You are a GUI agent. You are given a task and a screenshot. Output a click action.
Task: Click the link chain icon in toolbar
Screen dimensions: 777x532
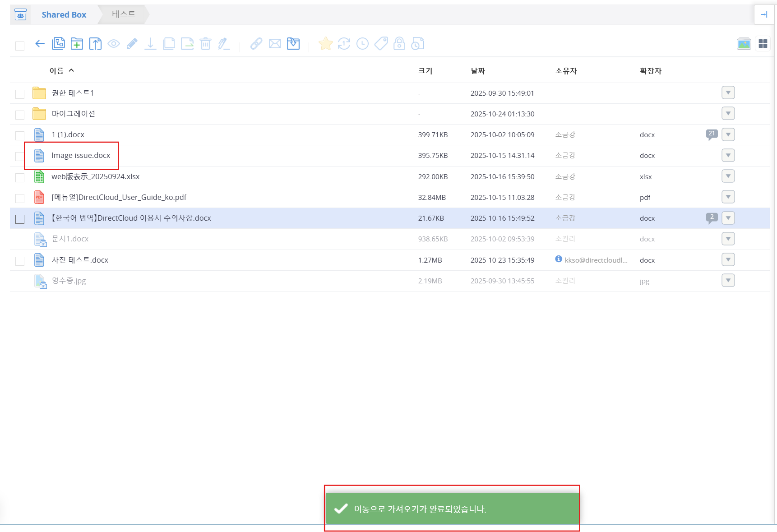(x=256, y=44)
